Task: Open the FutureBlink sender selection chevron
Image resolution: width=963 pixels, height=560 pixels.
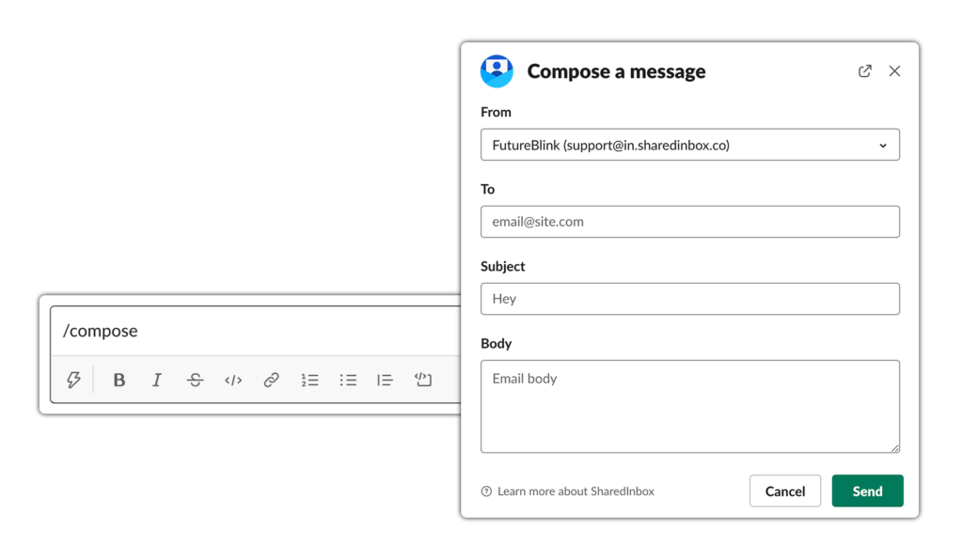Action: 882,145
